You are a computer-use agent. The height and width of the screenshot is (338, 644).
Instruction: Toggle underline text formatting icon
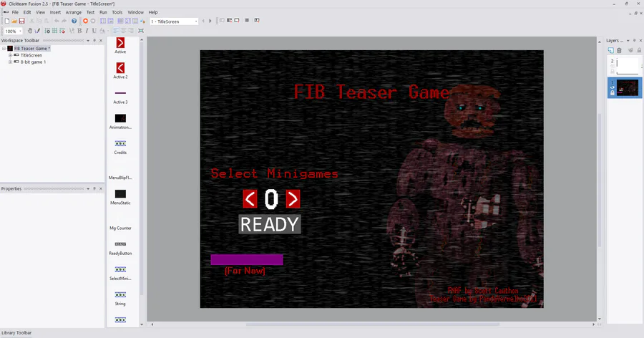point(94,31)
